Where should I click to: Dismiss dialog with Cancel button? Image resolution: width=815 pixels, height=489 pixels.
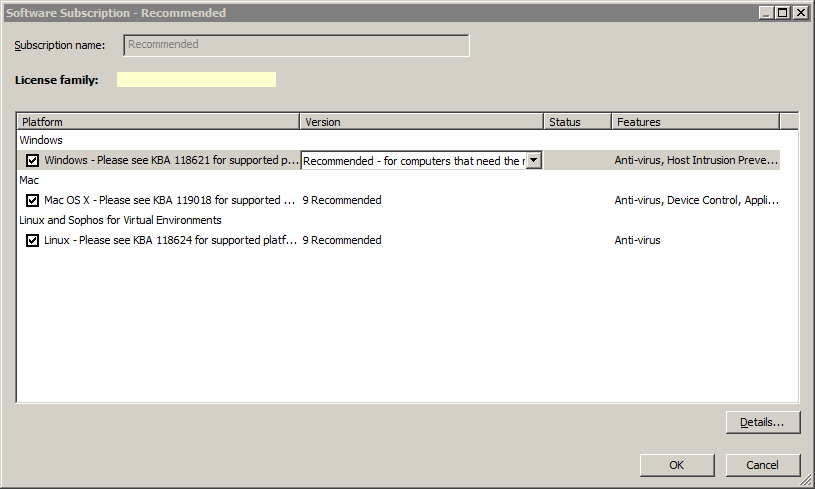[763, 465]
